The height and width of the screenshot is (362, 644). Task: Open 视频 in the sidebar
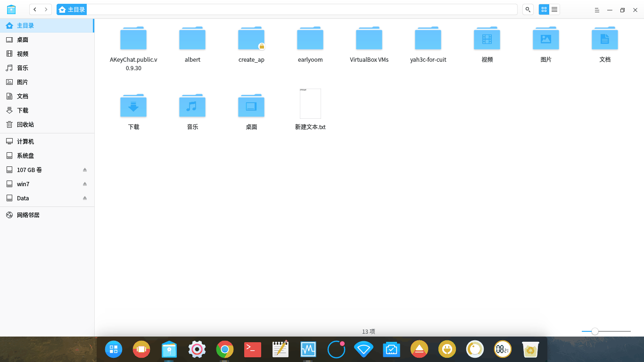[47, 54]
